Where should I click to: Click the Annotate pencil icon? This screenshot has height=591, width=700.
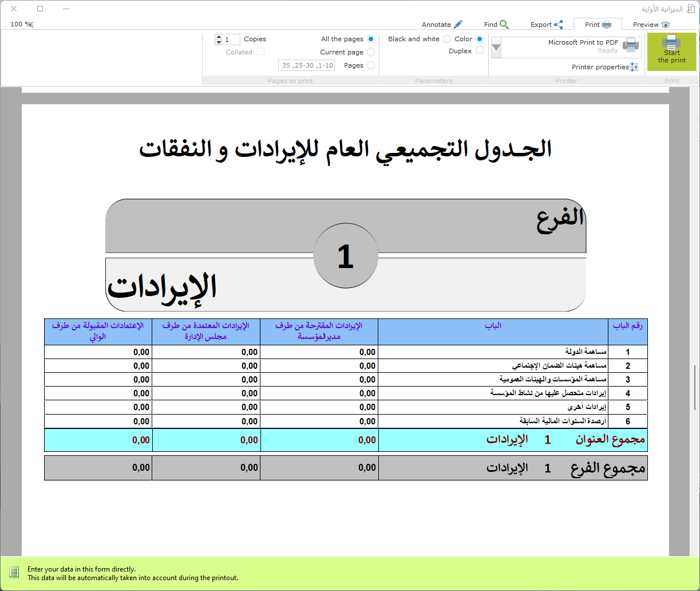[x=457, y=25]
